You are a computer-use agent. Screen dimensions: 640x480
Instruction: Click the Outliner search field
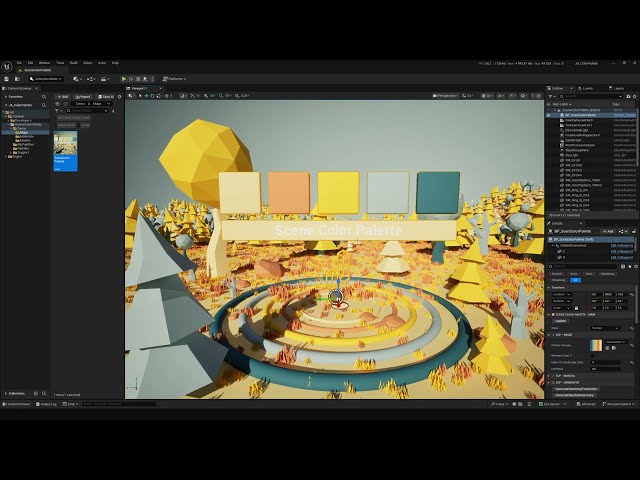tap(591, 96)
